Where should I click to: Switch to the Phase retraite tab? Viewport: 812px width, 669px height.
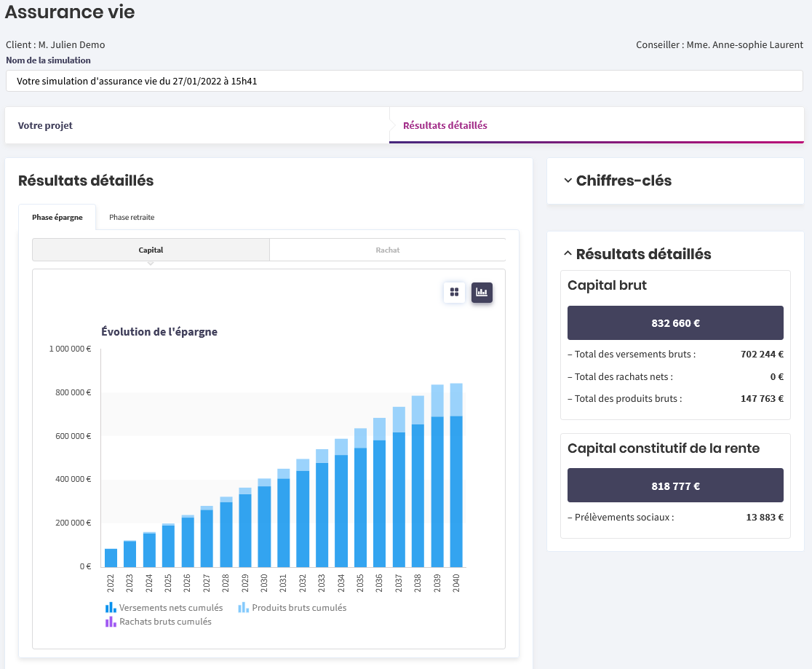[x=132, y=217]
